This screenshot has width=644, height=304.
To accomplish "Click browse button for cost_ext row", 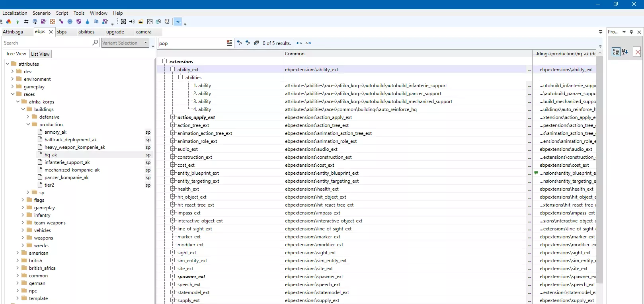I will (529, 165).
